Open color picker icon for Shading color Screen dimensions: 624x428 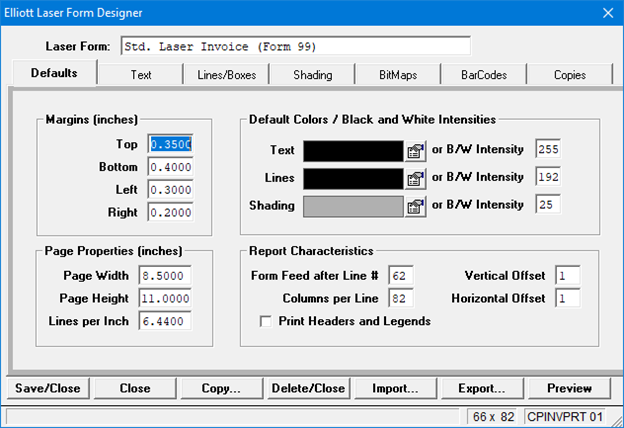(x=416, y=207)
